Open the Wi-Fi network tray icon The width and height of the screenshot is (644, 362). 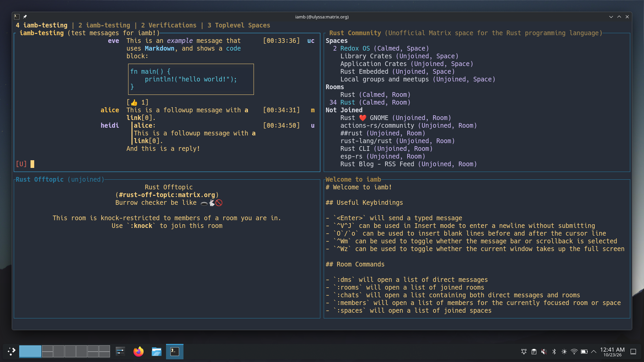click(x=574, y=352)
